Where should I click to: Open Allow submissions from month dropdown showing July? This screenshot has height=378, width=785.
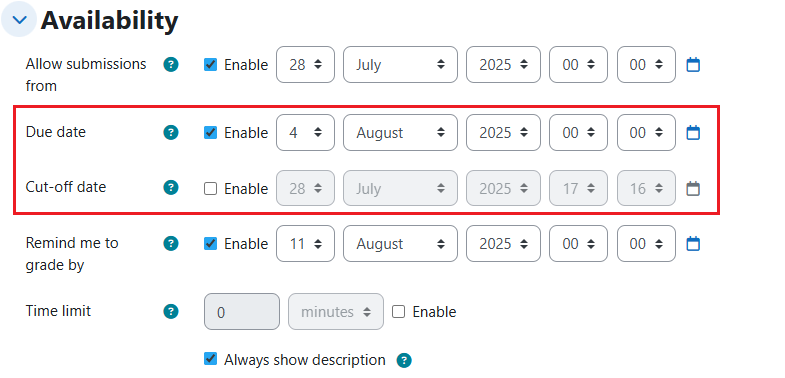(x=400, y=65)
